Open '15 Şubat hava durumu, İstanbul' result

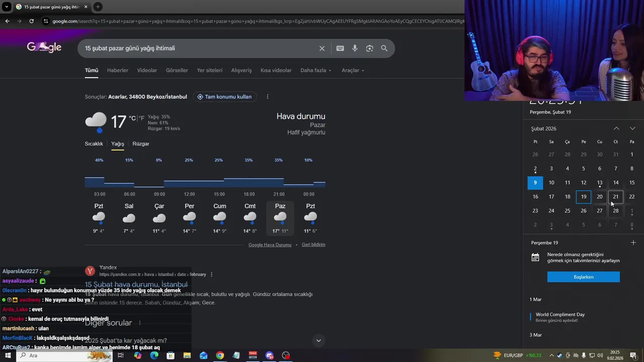tap(136, 285)
